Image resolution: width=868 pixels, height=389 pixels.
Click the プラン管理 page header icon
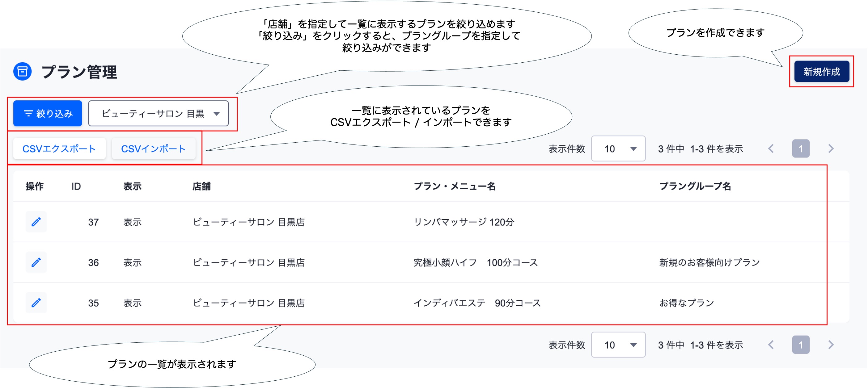click(23, 72)
